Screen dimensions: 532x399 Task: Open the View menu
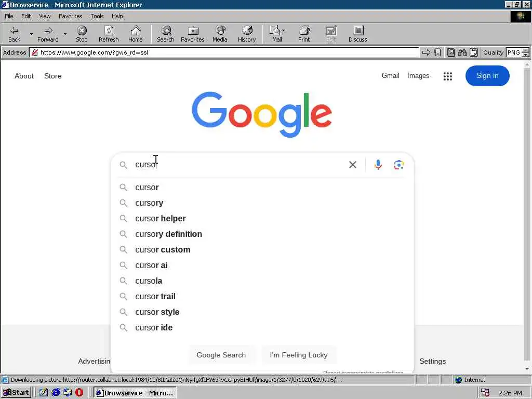pos(45,16)
